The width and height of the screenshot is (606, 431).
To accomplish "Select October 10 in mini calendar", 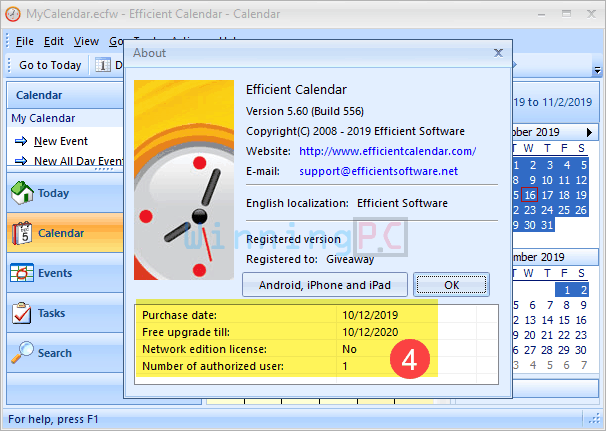I will [547, 180].
